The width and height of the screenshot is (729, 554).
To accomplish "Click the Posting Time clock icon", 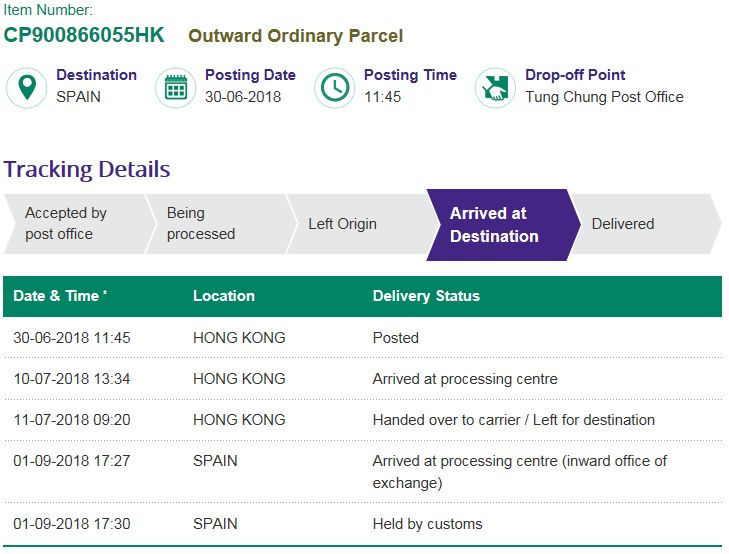I will pos(335,87).
